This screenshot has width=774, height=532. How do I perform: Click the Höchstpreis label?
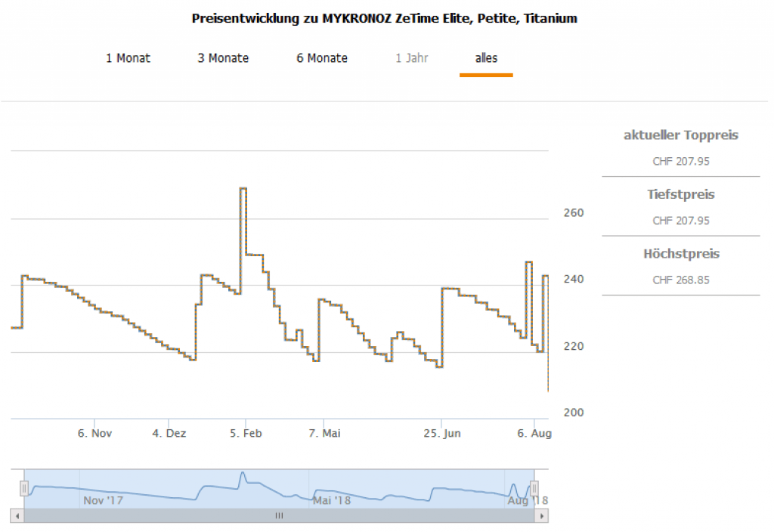681,254
